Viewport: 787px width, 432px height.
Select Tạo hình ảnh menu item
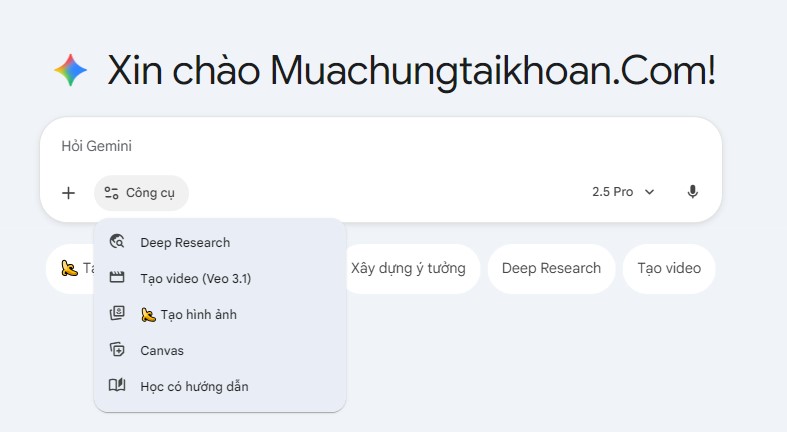[220, 315]
